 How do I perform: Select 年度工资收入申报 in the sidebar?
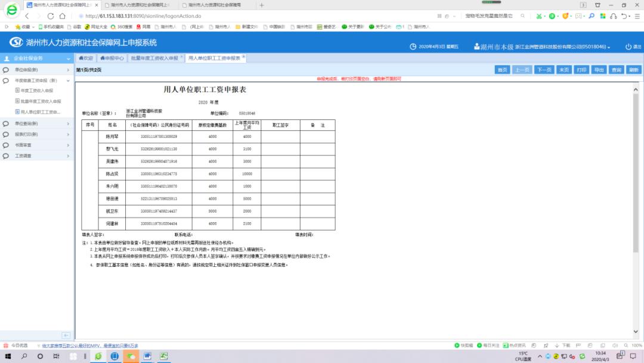37,90
